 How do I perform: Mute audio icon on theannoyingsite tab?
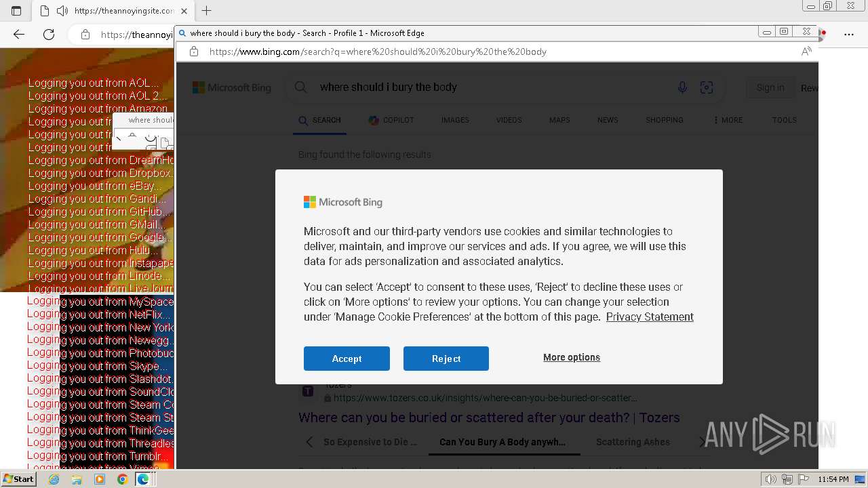62,11
